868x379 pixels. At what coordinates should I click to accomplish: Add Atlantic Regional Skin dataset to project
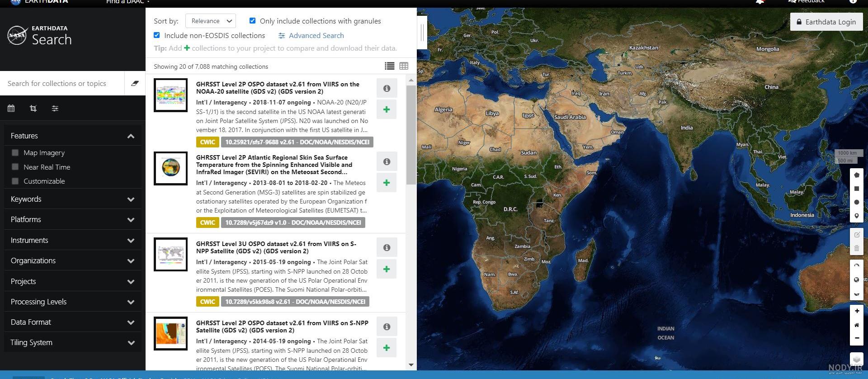387,183
